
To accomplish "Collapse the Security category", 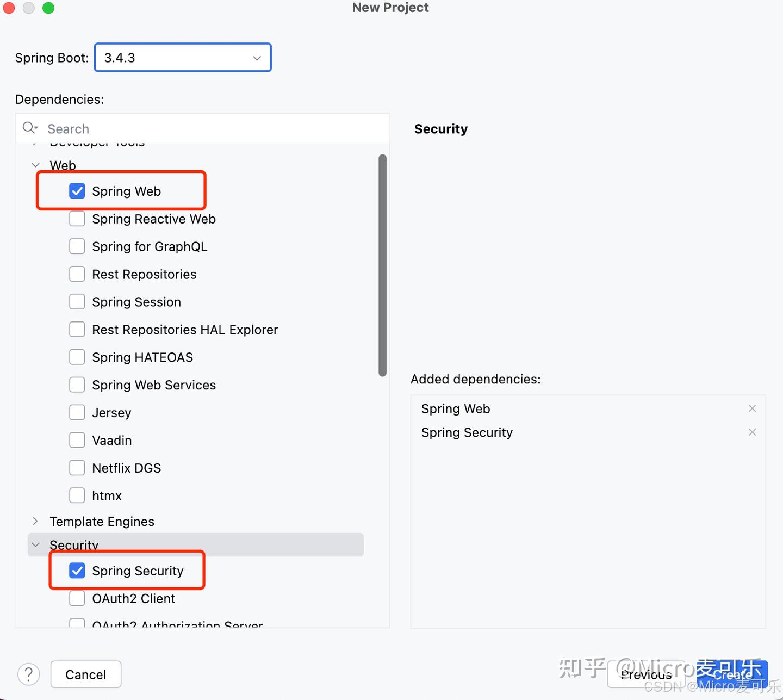I will click(x=35, y=545).
